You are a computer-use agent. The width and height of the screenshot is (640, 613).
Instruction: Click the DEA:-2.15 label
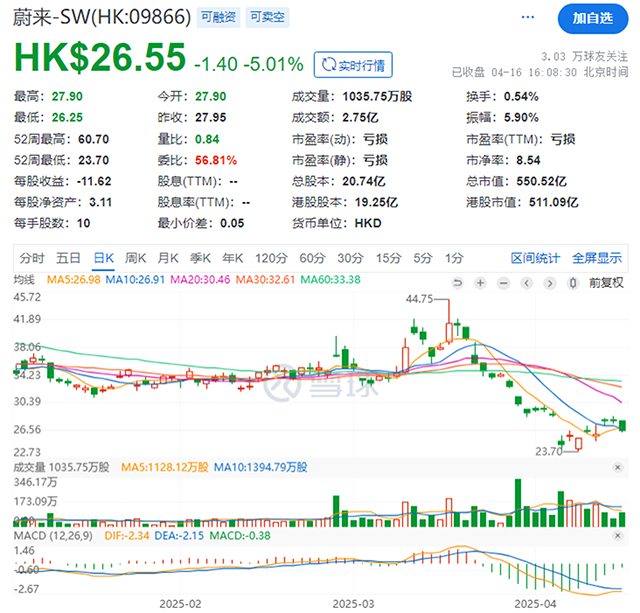tap(179, 536)
